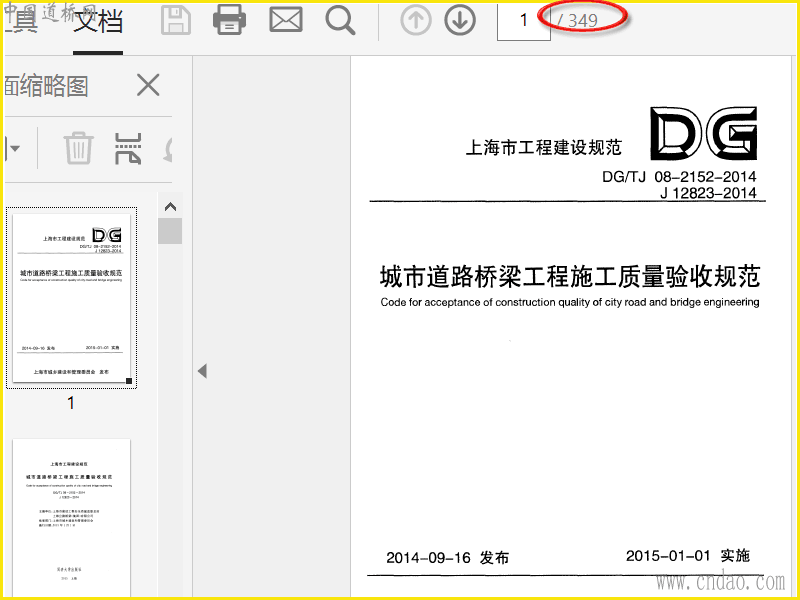Select the second page thumbnail
Viewport: 800px width, 600px height.
point(71,517)
